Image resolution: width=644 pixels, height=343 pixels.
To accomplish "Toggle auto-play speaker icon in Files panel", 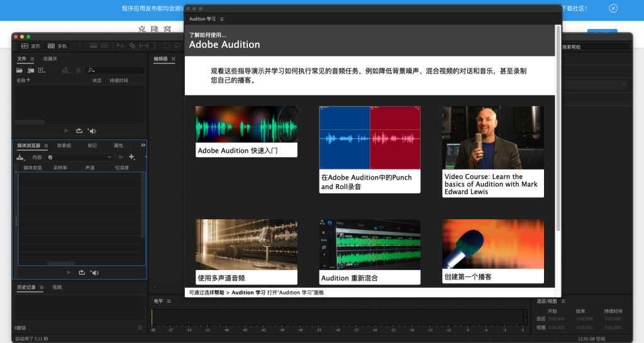I will coord(92,131).
